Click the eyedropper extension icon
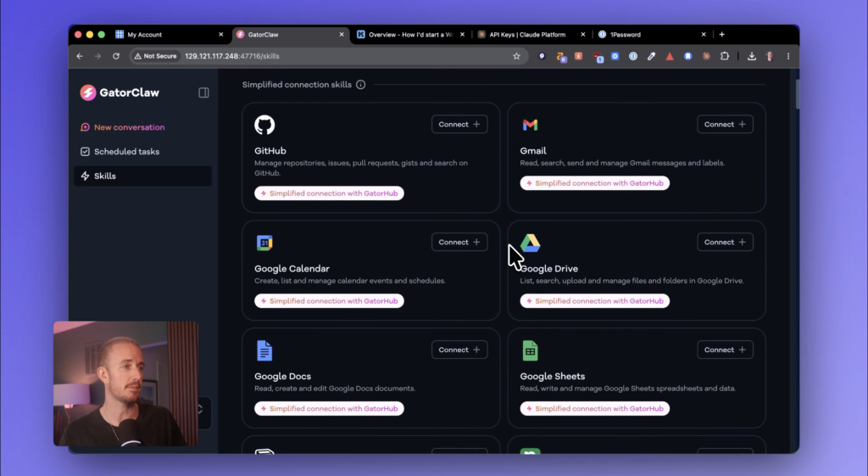 pyautogui.click(x=651, y=56)
